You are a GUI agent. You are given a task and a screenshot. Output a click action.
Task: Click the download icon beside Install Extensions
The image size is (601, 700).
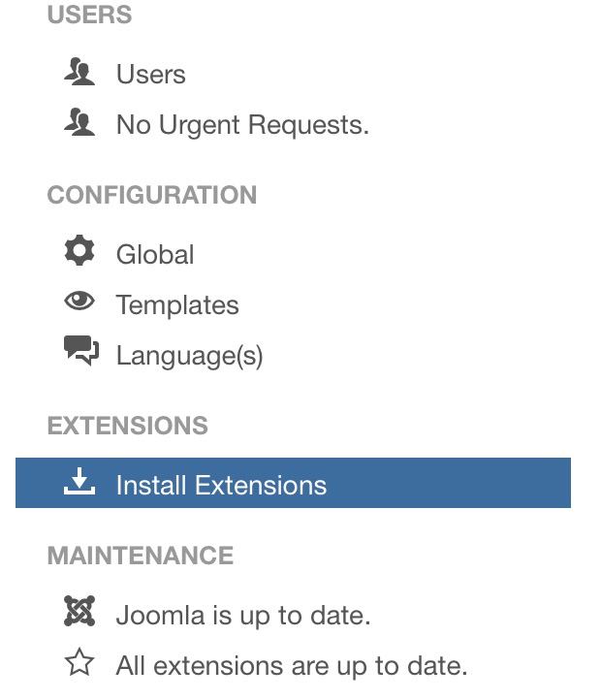pyautogui.click(x=79, y=483)
